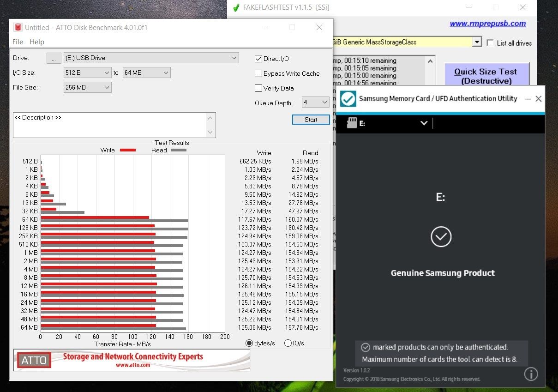The image size is (558, 392).
Task: Click the 'Version 1.0.2' text
Action: coord(356,370)
